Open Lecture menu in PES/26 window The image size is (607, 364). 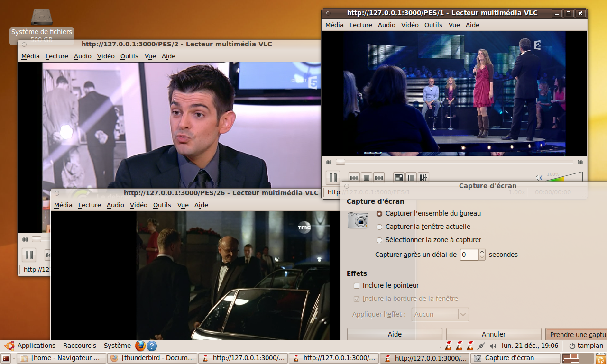[x=90, y=205]
